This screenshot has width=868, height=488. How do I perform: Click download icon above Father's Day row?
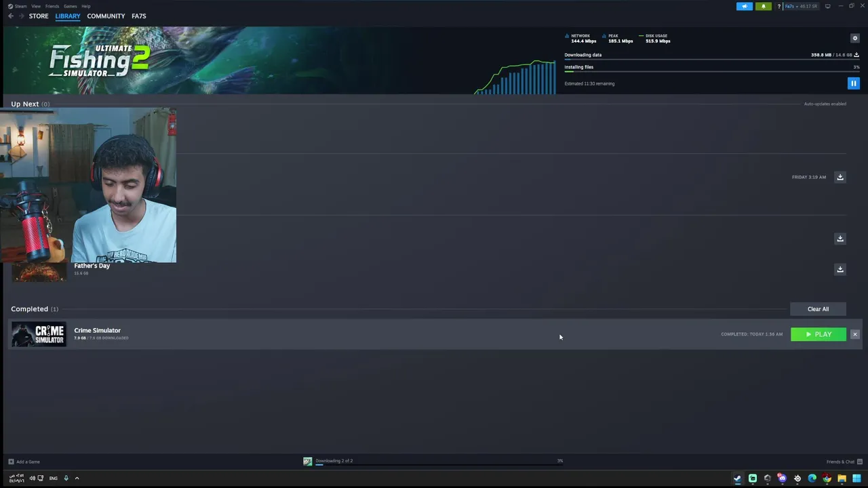pos(840,239)
